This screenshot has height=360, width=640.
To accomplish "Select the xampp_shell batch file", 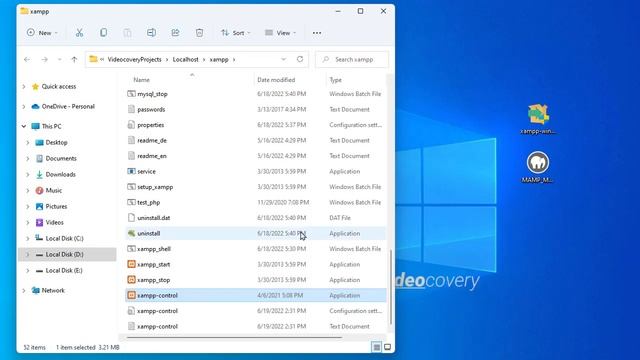I will [x=255, y=249].
